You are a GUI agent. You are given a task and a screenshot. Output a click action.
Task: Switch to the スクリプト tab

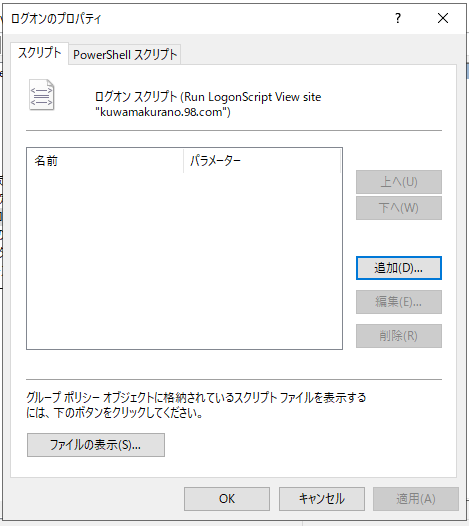(x=40, y=53)
